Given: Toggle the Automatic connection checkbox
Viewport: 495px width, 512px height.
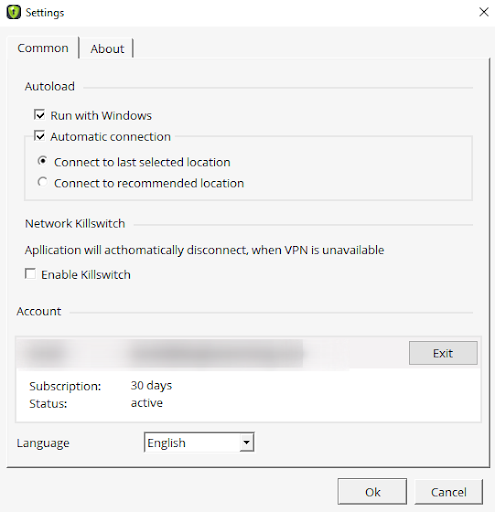Looking at the screenshot, I should tap(39, 136).
